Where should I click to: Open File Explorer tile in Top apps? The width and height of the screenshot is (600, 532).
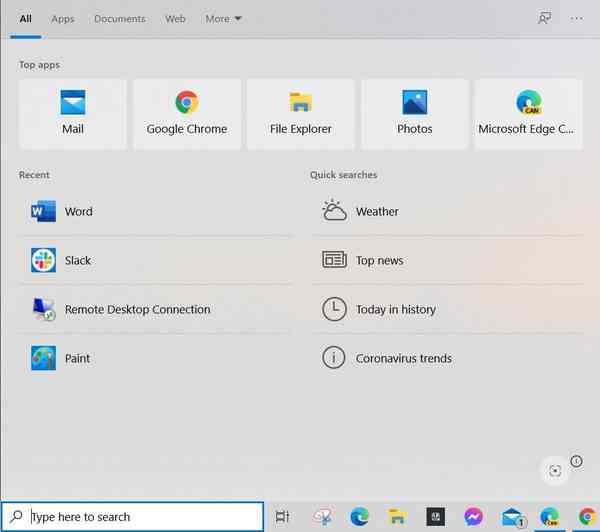coord(300,114)
